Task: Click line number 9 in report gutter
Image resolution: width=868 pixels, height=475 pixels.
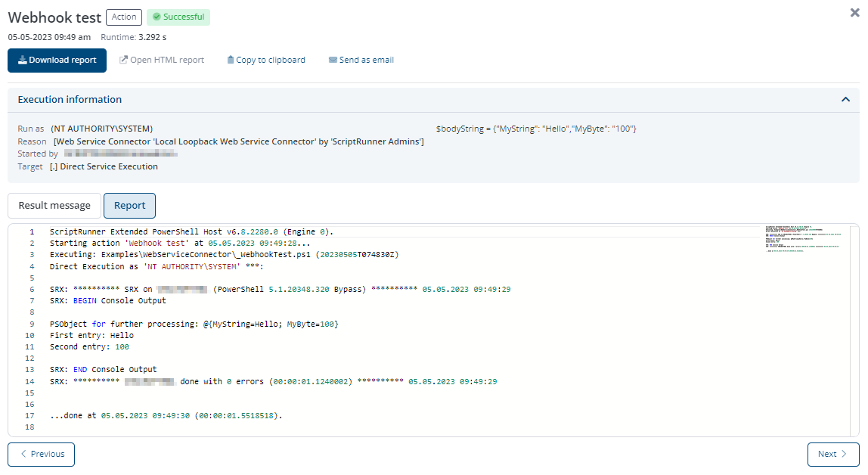Action: (30, 324)
